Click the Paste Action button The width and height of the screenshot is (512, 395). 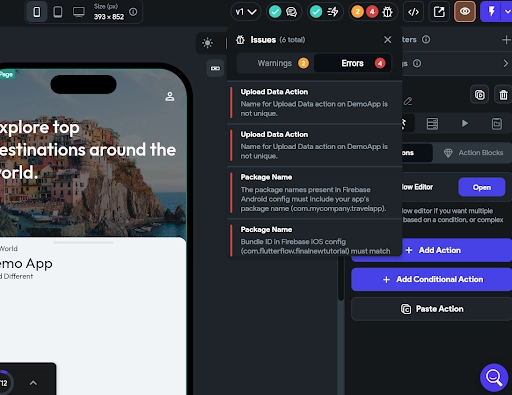click(x=432, y=309)
